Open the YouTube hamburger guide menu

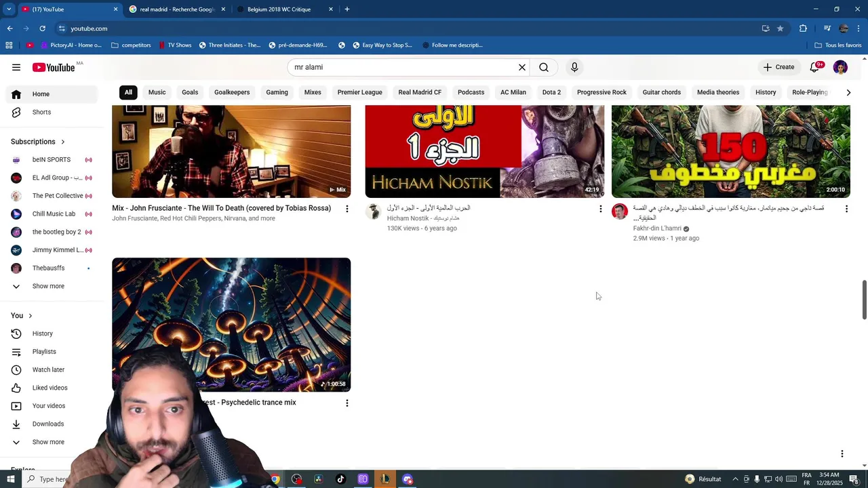coord(16,67)
